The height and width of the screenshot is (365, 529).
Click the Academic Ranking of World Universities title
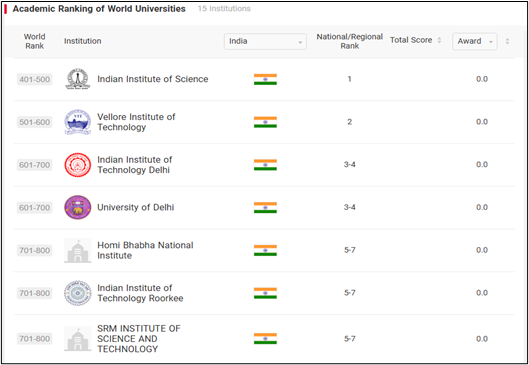point(99,9)
